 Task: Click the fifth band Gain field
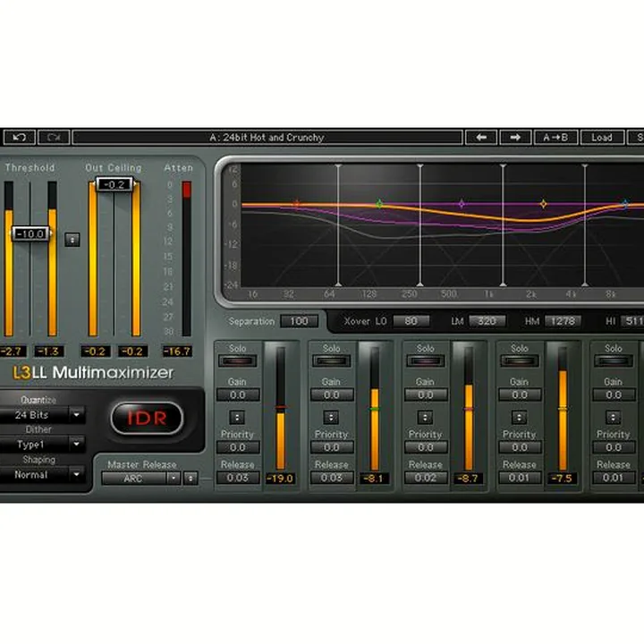[x=614, y=395]
